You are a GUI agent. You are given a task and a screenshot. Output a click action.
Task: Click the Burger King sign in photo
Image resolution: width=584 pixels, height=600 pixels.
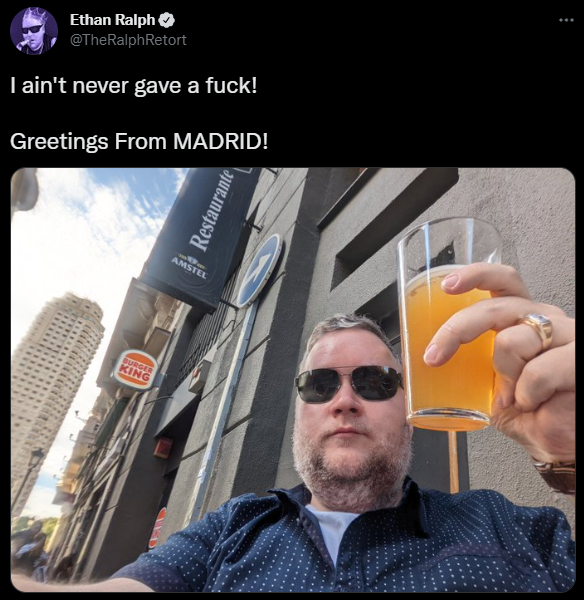135,369
